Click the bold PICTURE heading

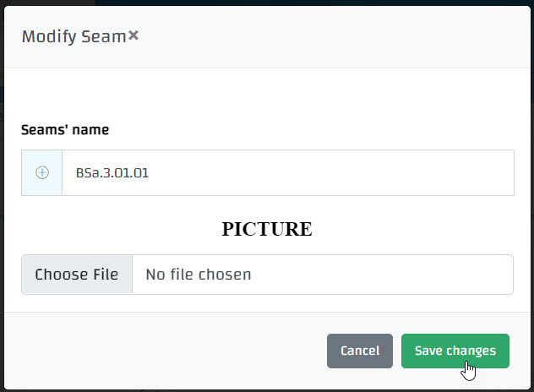(x=267, y=229)
